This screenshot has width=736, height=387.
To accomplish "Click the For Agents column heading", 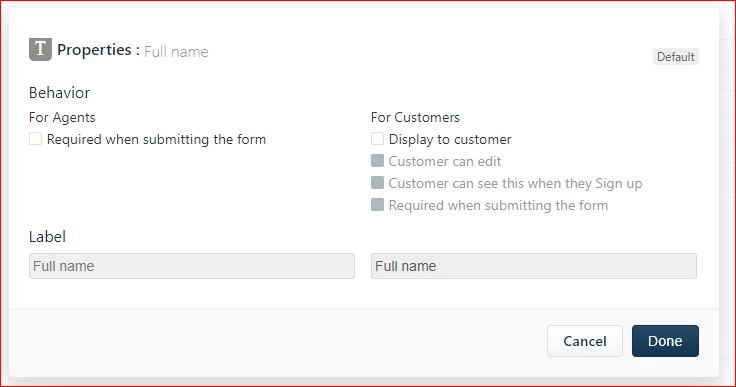I will [x=62, y=117].
